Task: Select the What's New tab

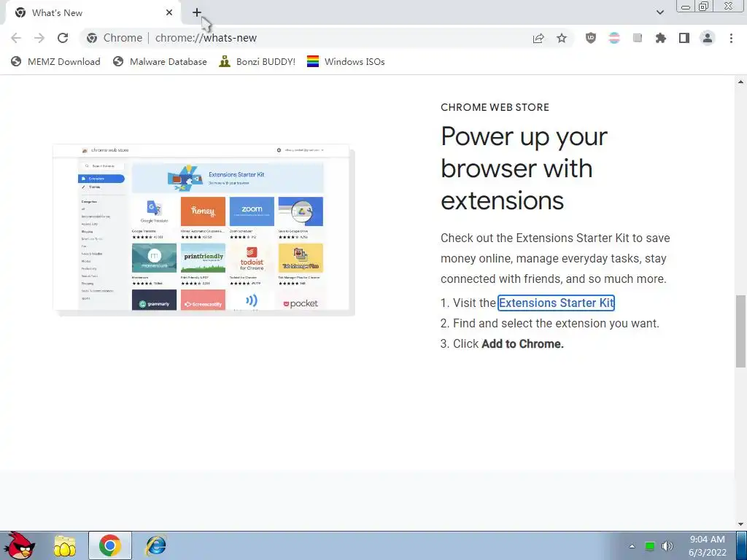Action: (93, 13)
